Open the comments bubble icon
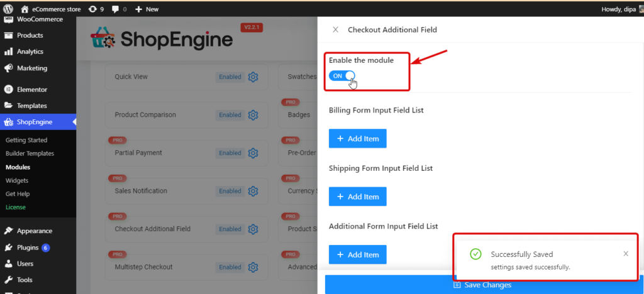The height and width of the screenshot is (294, 644). coord(115,9)
